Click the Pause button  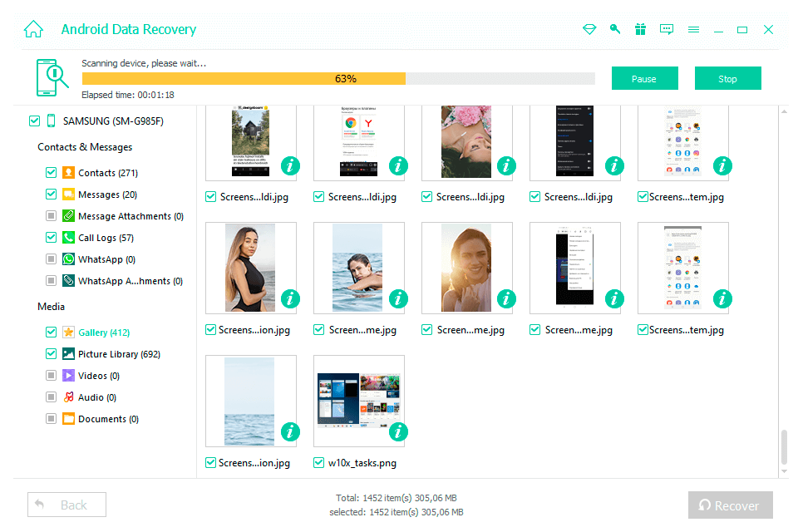tap(644, 77)
